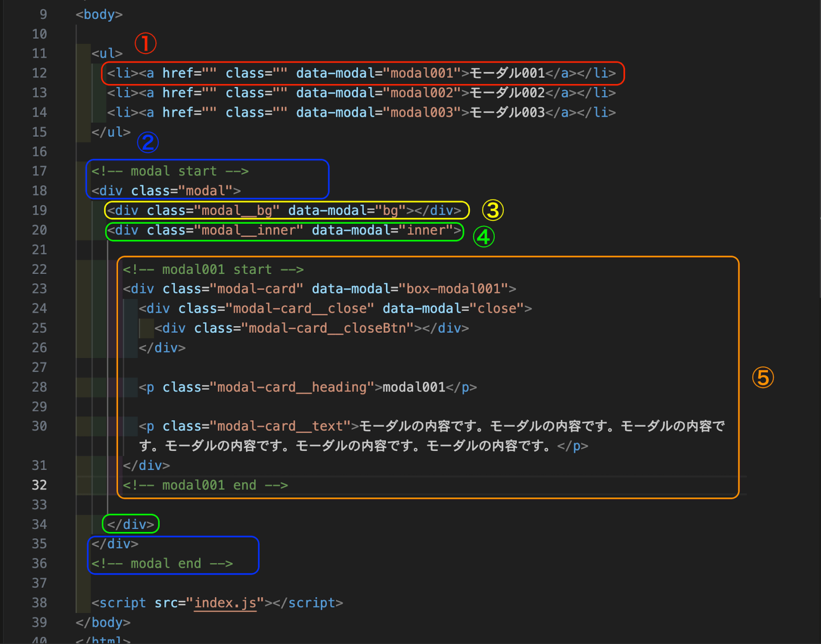The height and width of the screenshot is (644, 821).
Task: Open the index.js link in the script tag
Action: (x=225, y=603)
